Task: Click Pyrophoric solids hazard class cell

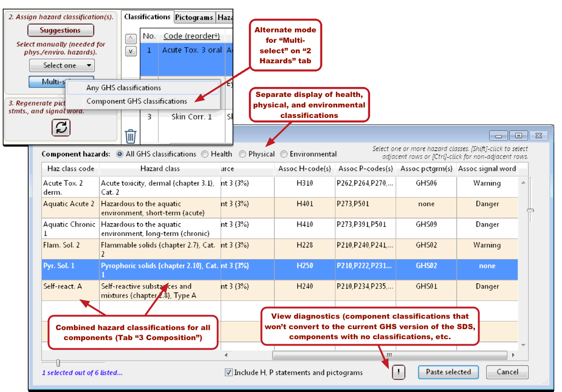Action: point(160,270)
